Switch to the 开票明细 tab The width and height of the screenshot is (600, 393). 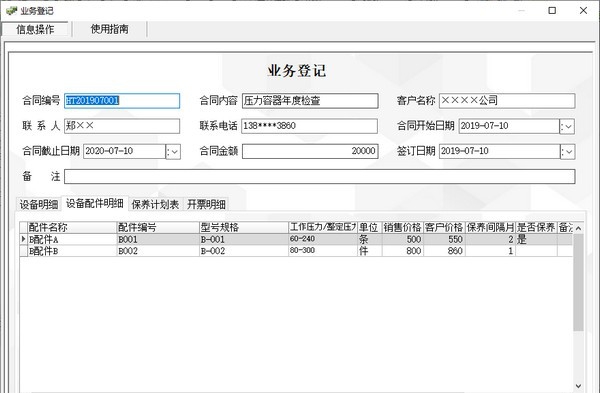click(x=206, y=204)
